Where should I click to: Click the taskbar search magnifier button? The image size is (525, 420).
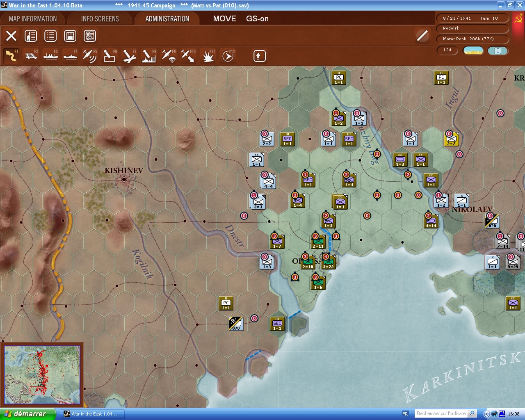[472, 413]
